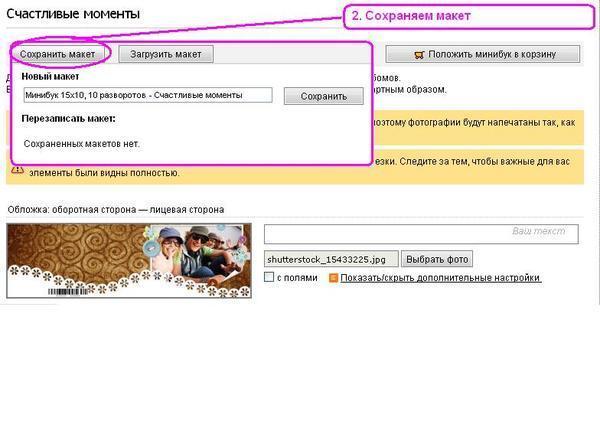This screenshot has height=441, width=600.
Task: Switch to the "Загрузить макет" tab
Action: [x=165, y=54]
